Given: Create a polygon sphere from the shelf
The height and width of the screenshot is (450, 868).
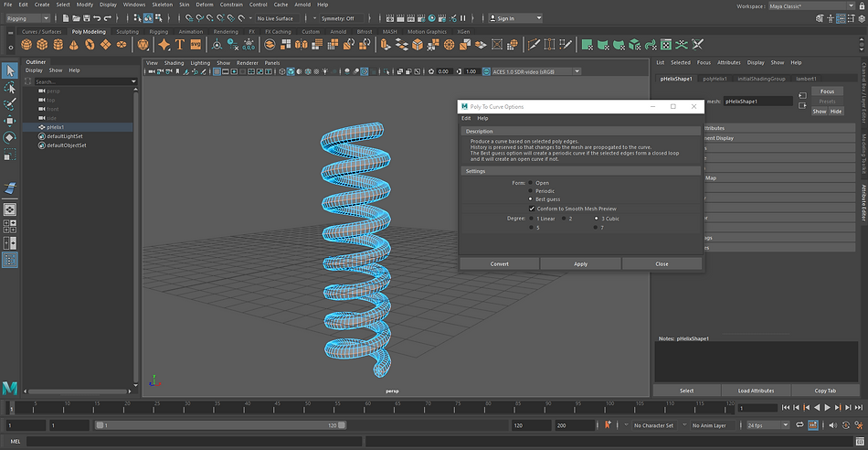Looking at the screenshot, I should pos(26,44).
